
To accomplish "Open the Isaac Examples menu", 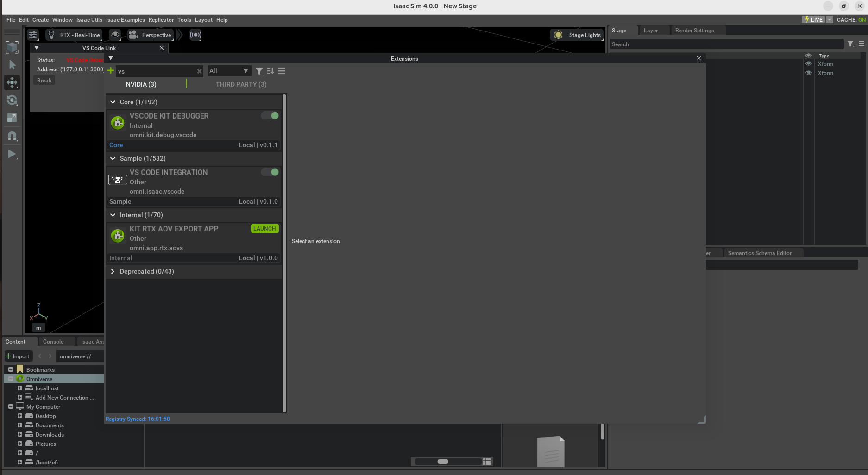I will [x=125, y=20].
